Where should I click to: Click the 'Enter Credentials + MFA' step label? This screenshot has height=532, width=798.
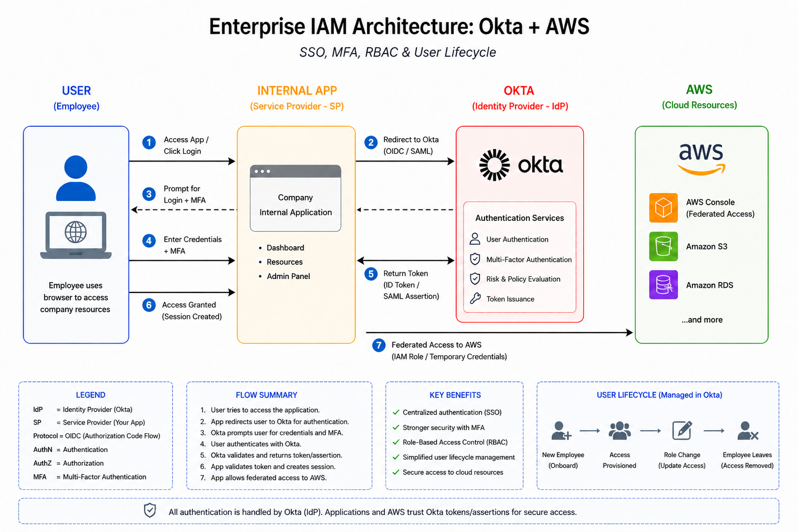pyautogui.click(x=192, y=245)
